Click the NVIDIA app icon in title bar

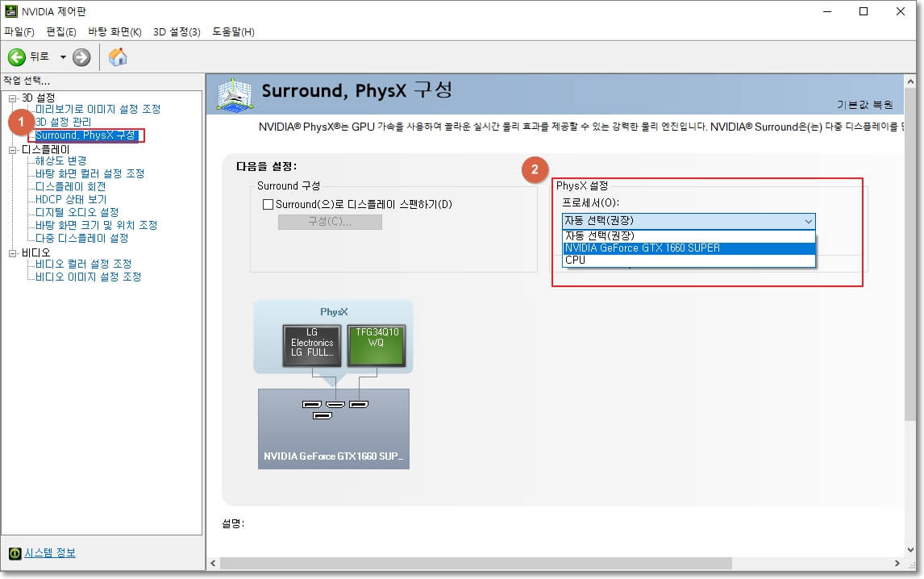click(x=10, y=11)
